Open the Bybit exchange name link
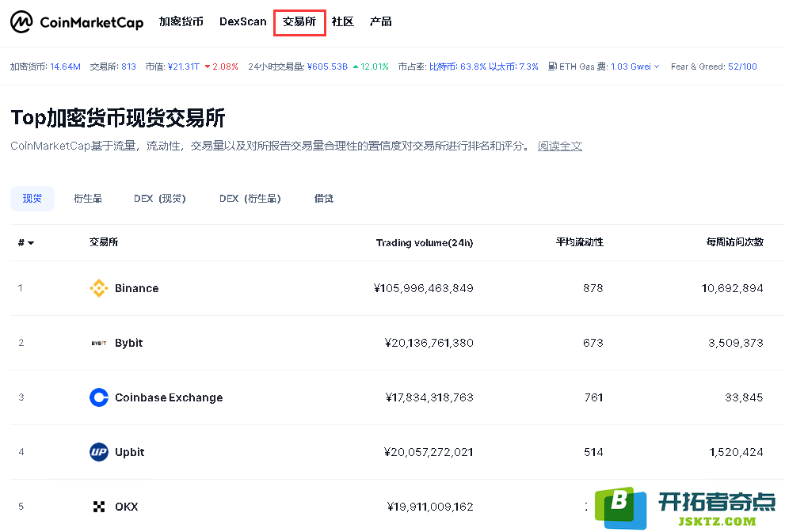Viewport: 785px width, 532px height. (x=128, y=343)
